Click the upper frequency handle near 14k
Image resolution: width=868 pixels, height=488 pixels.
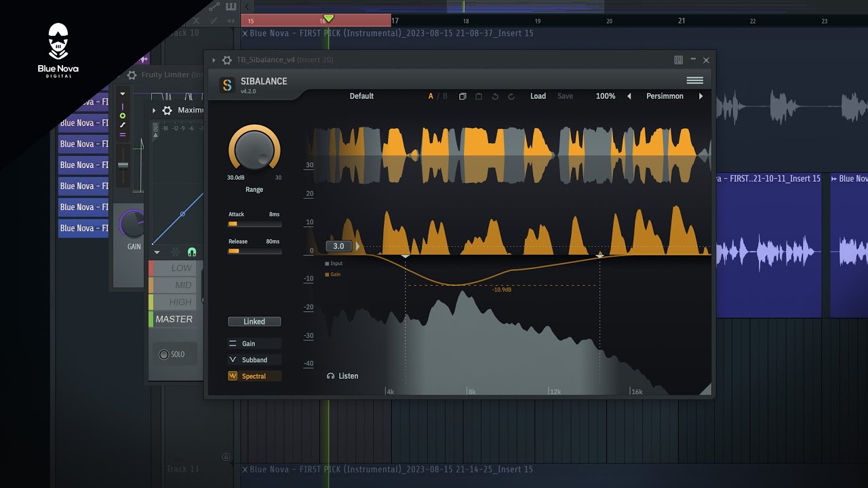tap(599, 256)
